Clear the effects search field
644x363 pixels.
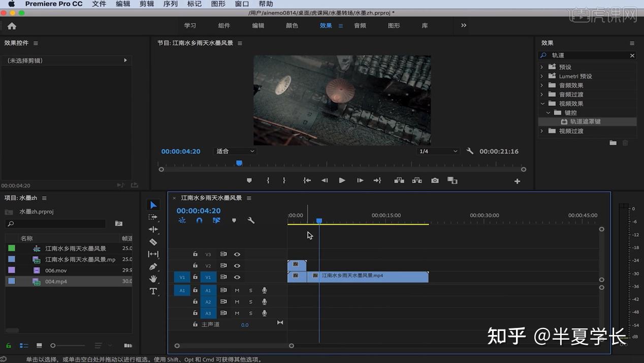click(632, 55)
